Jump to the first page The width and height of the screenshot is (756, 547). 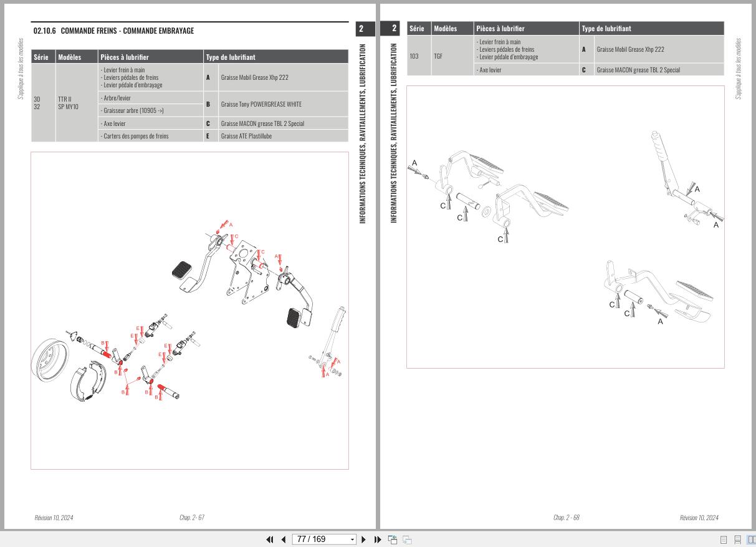[x=270, y=540]
